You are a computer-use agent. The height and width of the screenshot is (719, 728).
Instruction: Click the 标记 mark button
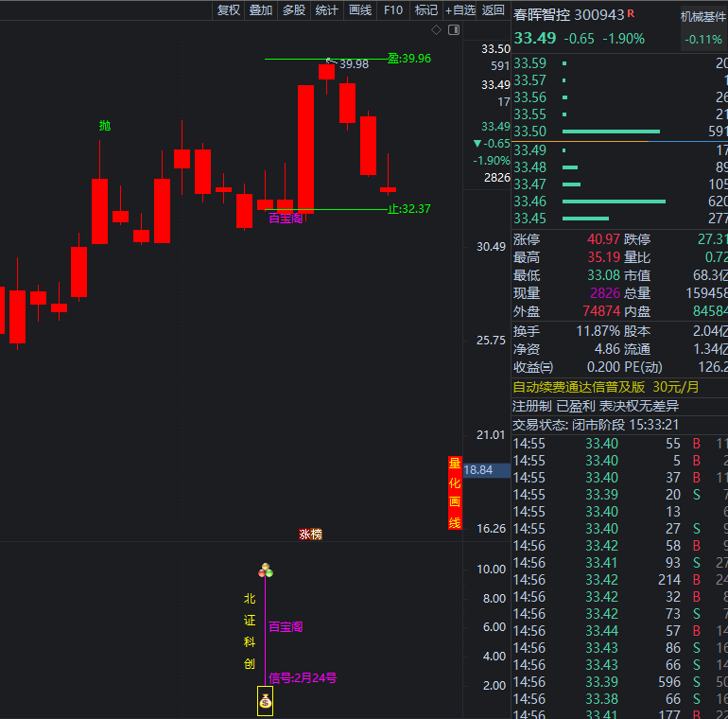(x=426, y=10)
